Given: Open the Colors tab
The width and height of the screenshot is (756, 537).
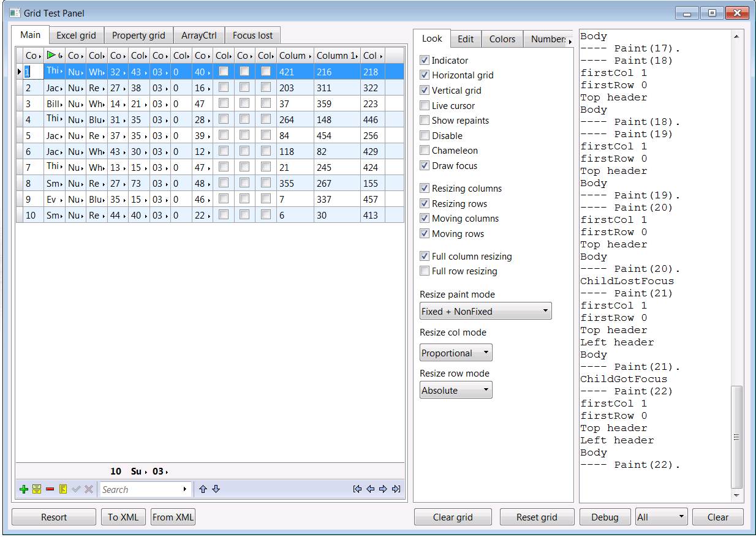Looking at the screenshot, I should tap(502, 39).
